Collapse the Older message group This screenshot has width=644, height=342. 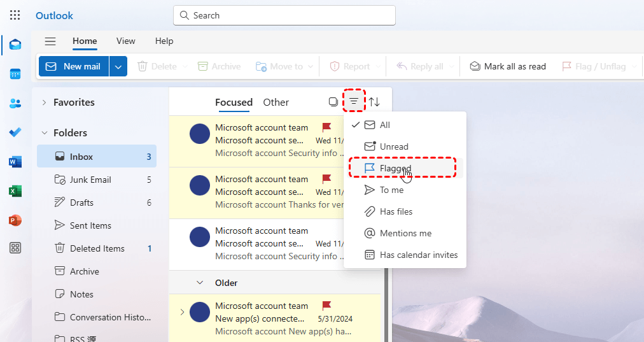pos(200,283)
